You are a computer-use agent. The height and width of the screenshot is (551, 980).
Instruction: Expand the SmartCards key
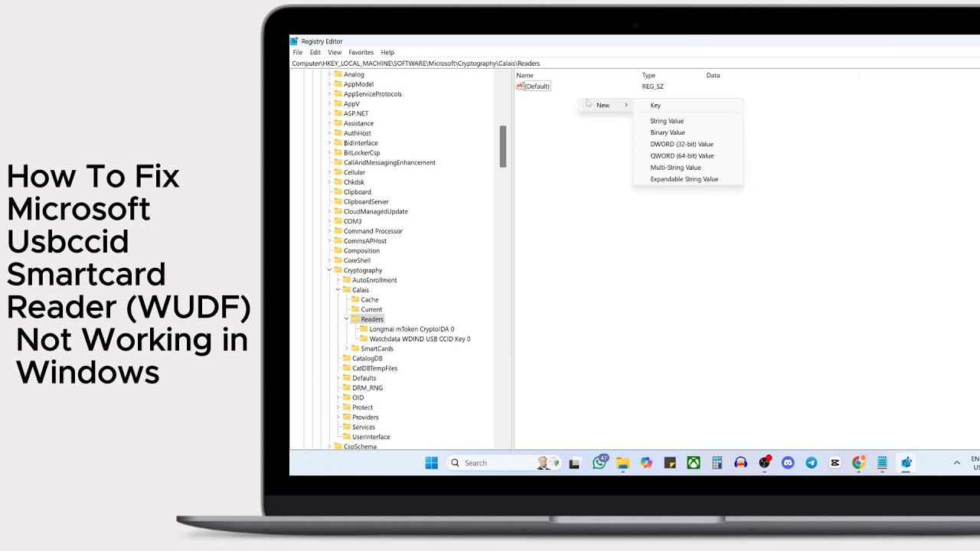[346, 348]
